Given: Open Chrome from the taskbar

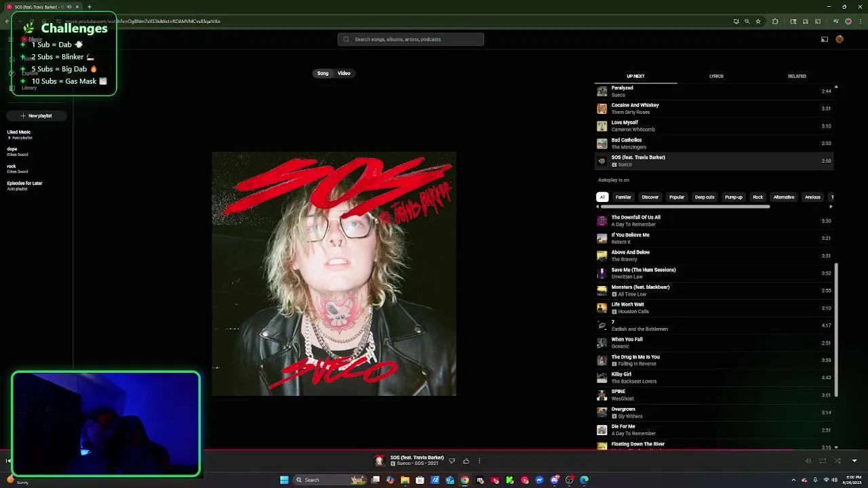Looking at the screenshot, I should (x=465, y=480).
